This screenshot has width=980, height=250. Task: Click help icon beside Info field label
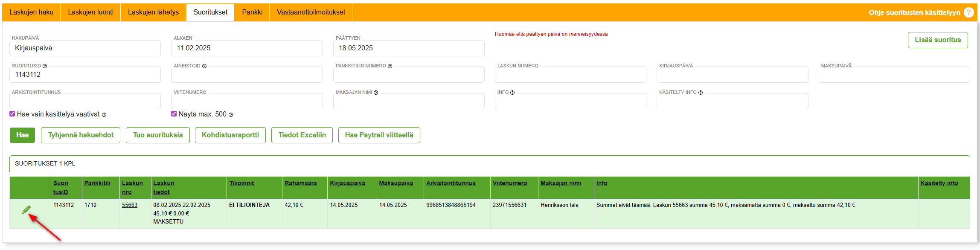512,93
